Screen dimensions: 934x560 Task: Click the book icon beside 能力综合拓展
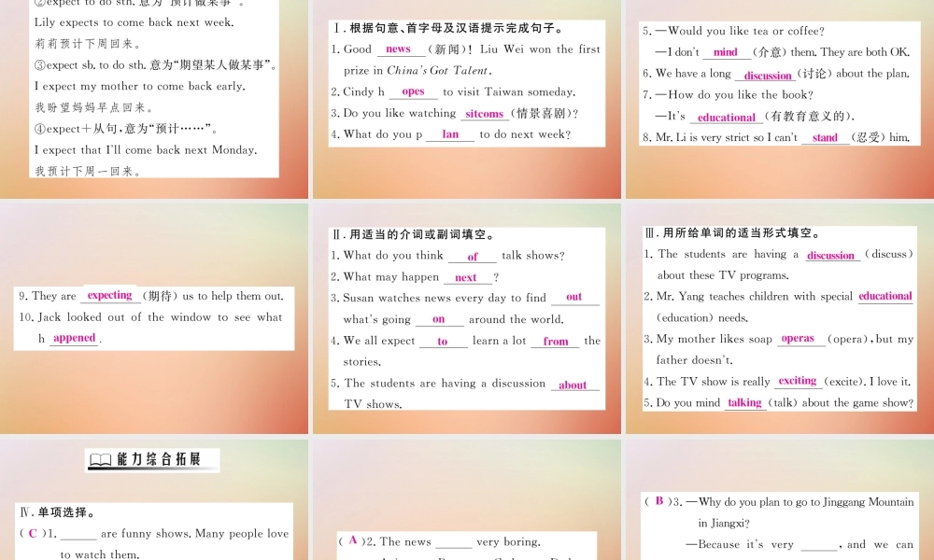click(100, 459)
